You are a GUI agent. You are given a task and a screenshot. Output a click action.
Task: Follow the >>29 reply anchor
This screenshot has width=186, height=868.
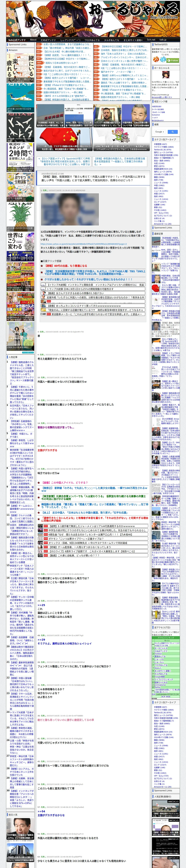click(x=41, y=640)
